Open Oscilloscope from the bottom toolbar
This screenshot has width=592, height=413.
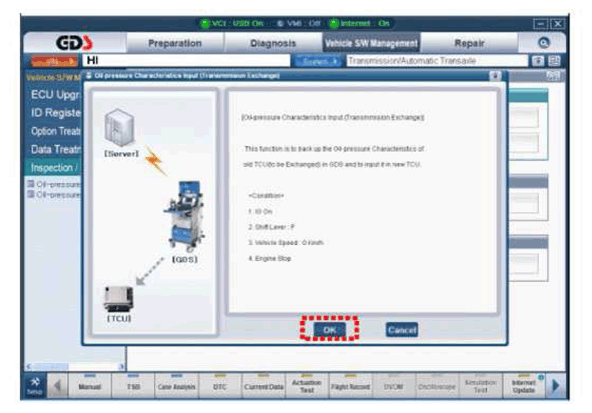pyautogui.click(x=437, y=386)
